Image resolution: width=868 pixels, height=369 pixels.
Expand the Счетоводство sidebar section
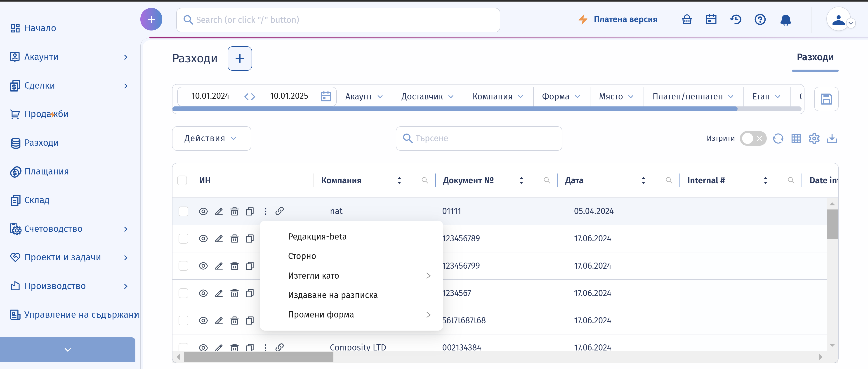[69, 229]
